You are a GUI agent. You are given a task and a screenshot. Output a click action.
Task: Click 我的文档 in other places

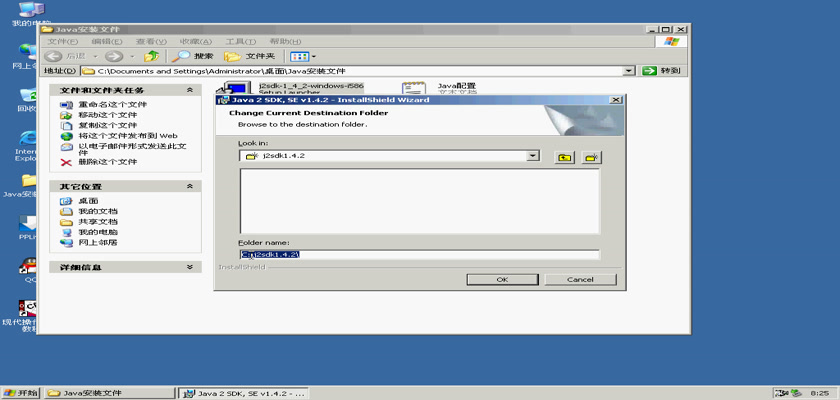(98, 211)
